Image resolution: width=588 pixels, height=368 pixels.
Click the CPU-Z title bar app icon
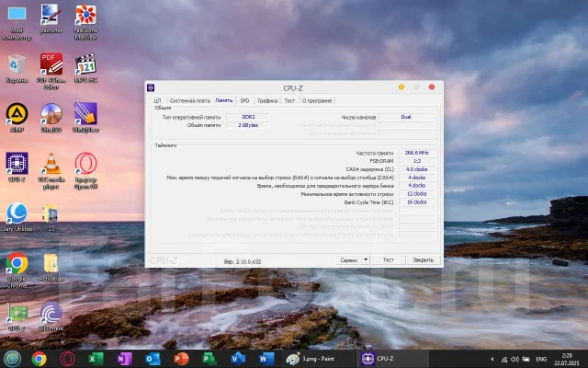point(151,88)
